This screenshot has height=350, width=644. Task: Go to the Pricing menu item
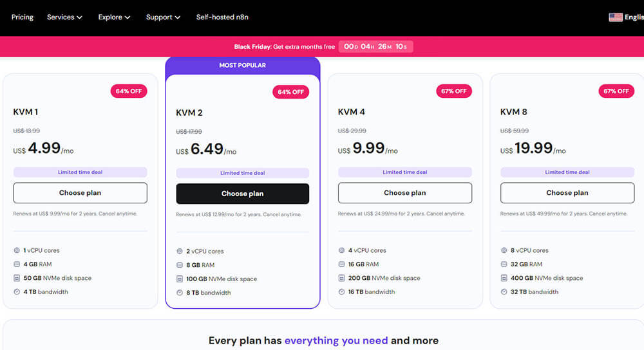pyautogui.click(x=23, y=17)
